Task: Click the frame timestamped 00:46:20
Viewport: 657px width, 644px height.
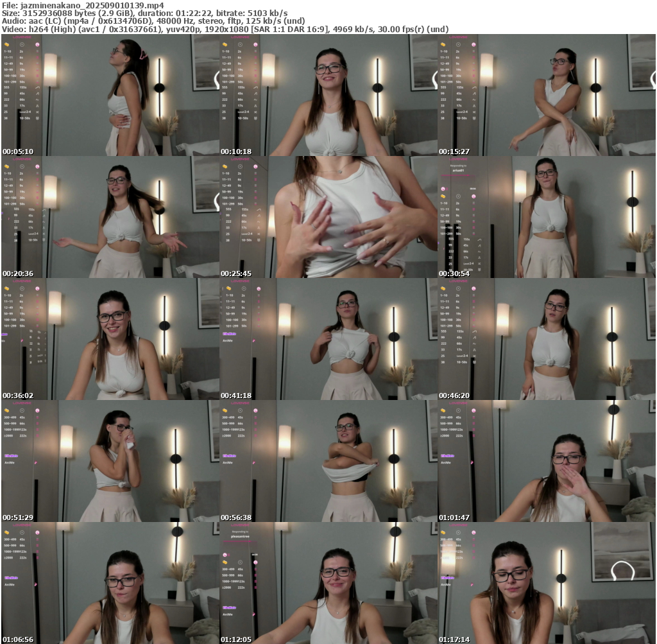Action: point(547,339)
